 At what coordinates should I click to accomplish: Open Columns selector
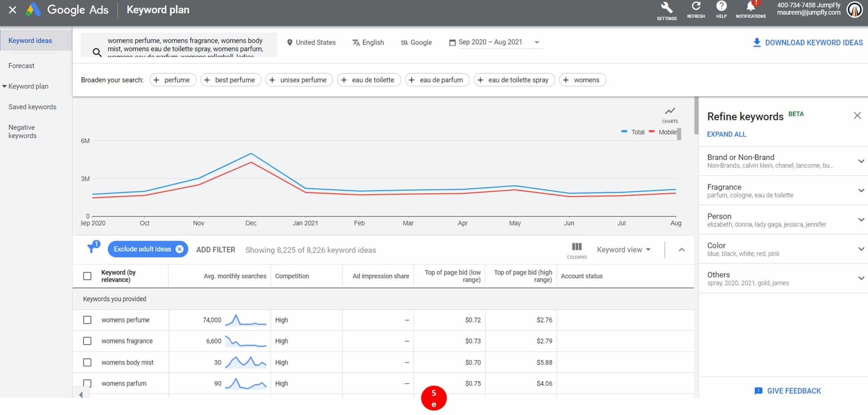[577, 250]
